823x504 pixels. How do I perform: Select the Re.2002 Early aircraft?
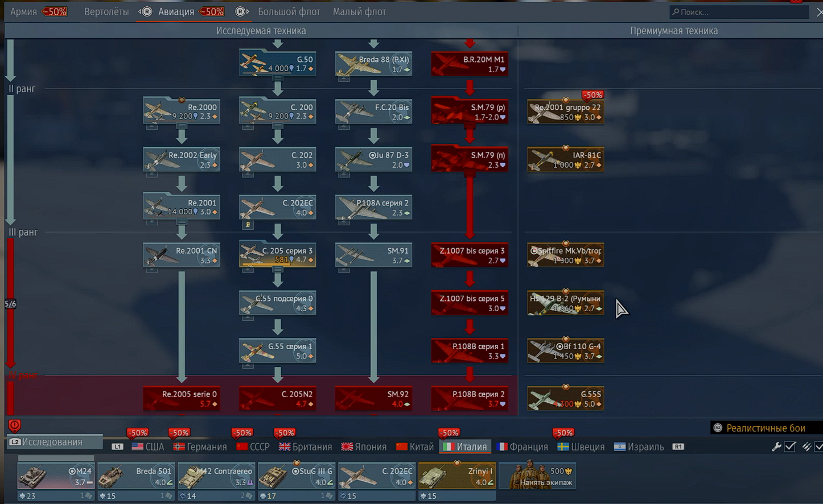(182, 160)
